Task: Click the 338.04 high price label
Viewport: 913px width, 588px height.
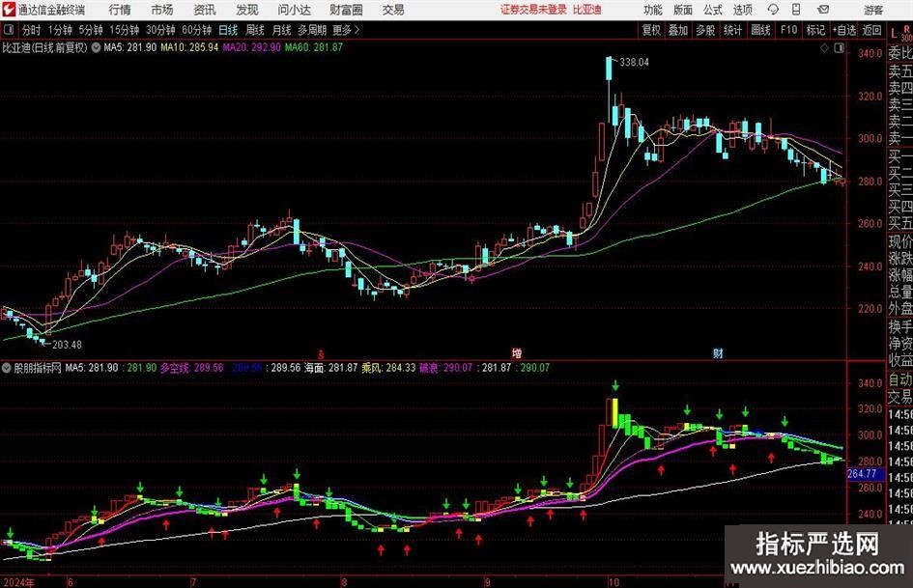Action: click(634, 63)
